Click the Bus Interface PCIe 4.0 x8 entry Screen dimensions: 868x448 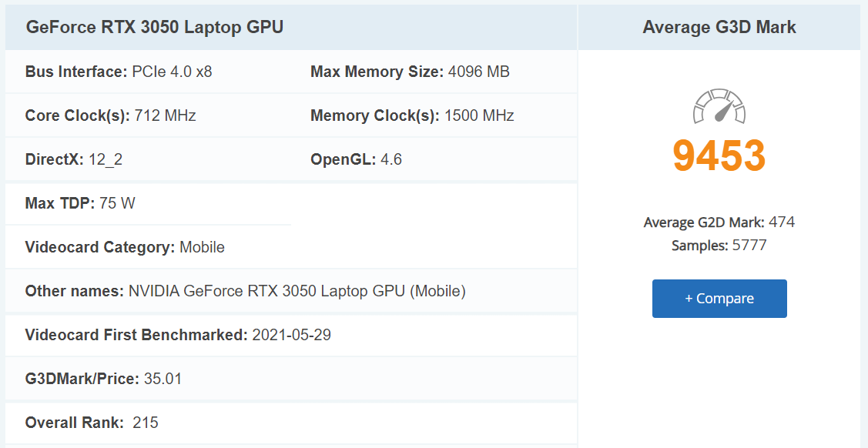(x=119, y=72)
